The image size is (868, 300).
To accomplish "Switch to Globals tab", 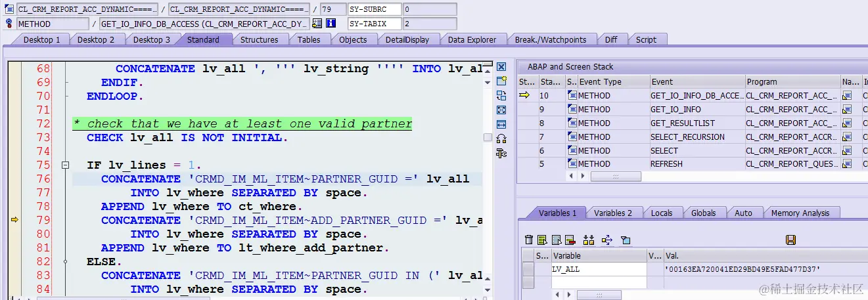I will coord(704,213).
